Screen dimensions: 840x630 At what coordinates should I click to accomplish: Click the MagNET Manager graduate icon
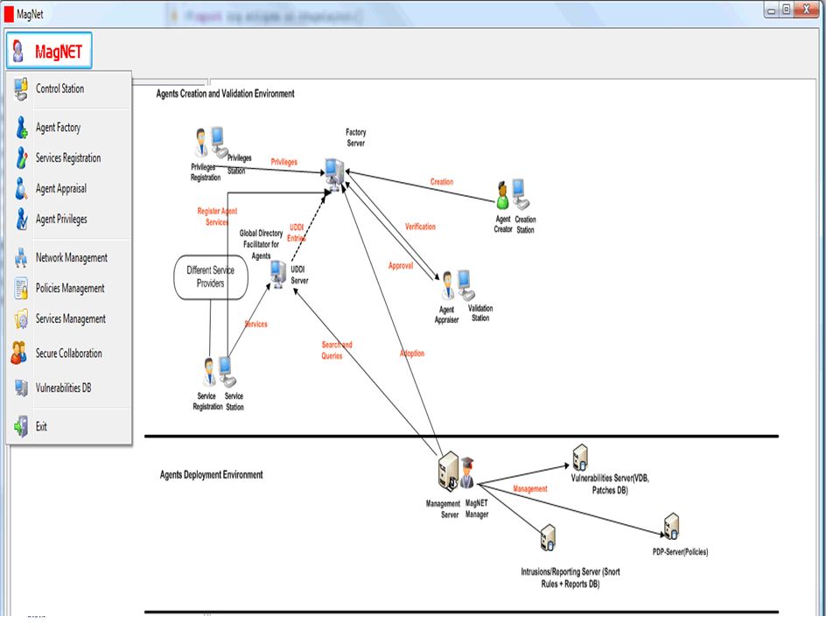coord(467,472)
